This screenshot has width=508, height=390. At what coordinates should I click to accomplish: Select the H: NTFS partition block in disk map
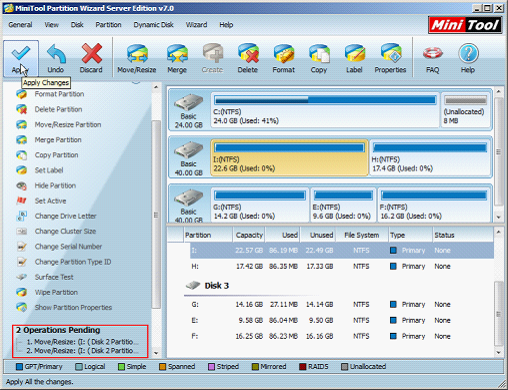point(430,158)
